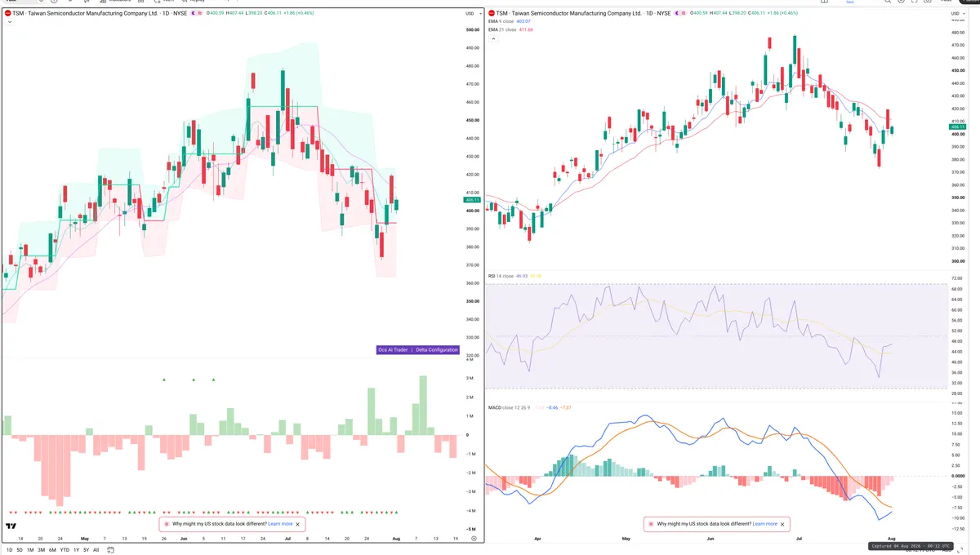980x555 pixels.
Task: Select the 1D time range
Action: point(9,550)
